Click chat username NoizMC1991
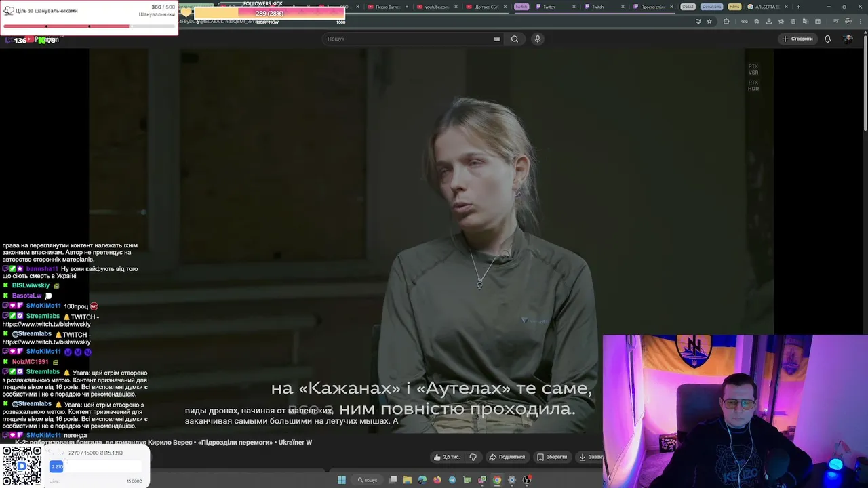Viewport: 868px width, 488px height. coord(30,362)
